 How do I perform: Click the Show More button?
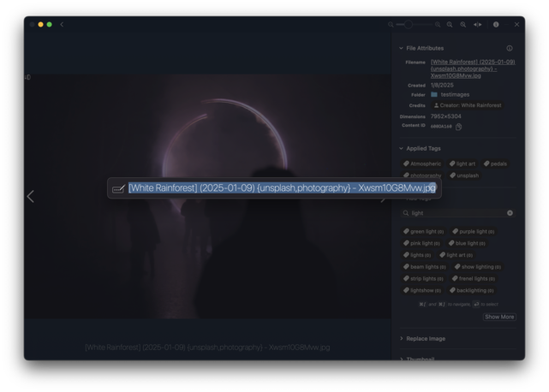click(499, 317)
